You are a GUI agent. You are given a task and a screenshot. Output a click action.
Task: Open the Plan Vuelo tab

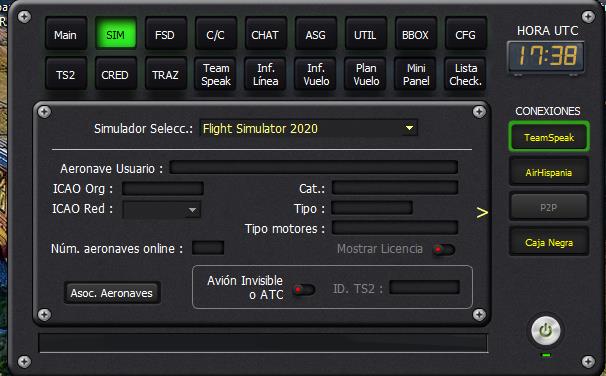coord(366,73)
